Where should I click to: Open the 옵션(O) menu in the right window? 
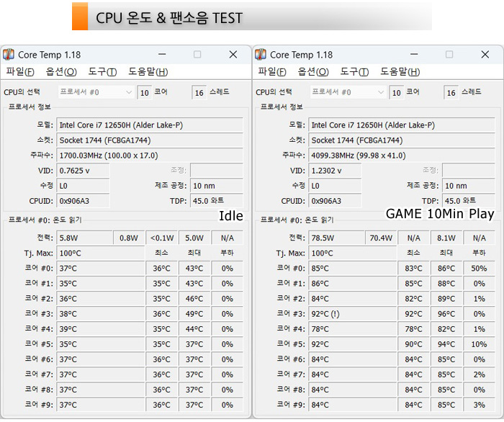click(312, 71)
